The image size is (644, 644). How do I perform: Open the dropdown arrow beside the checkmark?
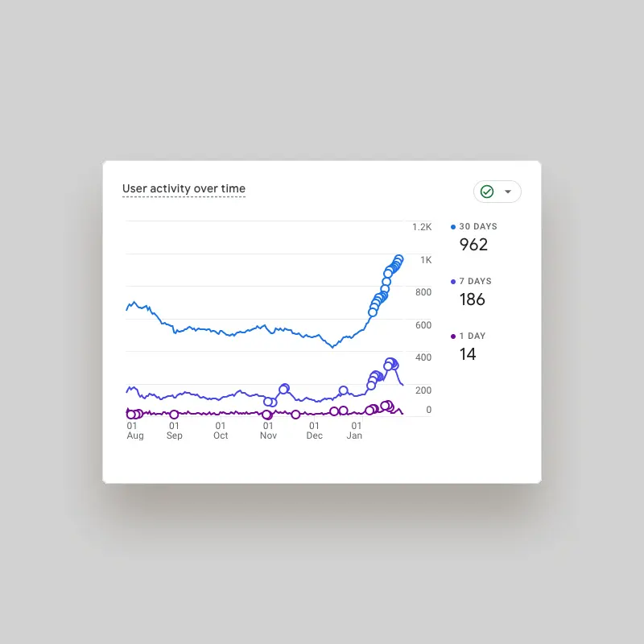pyautogui.click(x=508, y=192)
